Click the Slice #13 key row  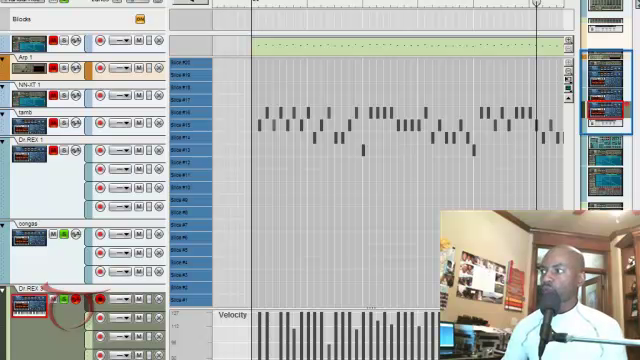(191, 150)
